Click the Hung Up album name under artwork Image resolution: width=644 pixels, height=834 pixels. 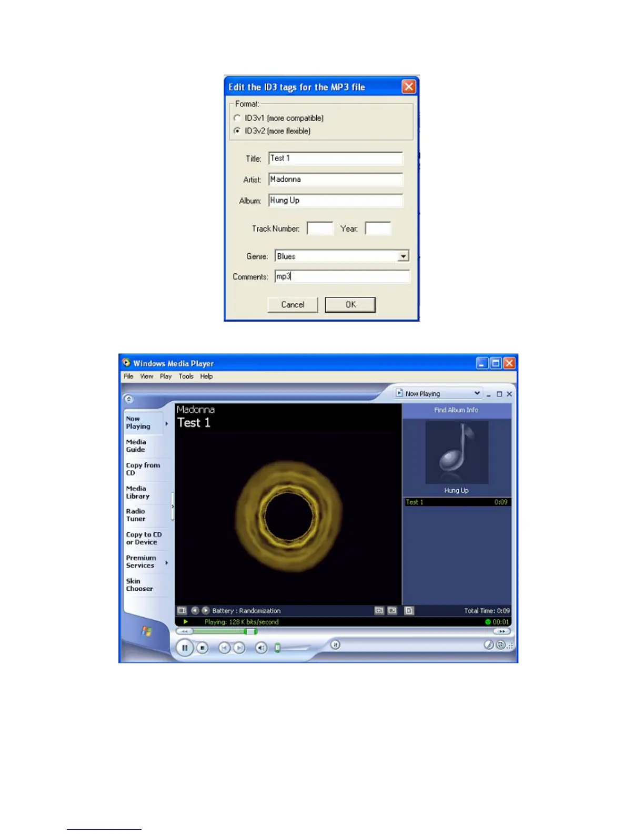coord(456,490)
